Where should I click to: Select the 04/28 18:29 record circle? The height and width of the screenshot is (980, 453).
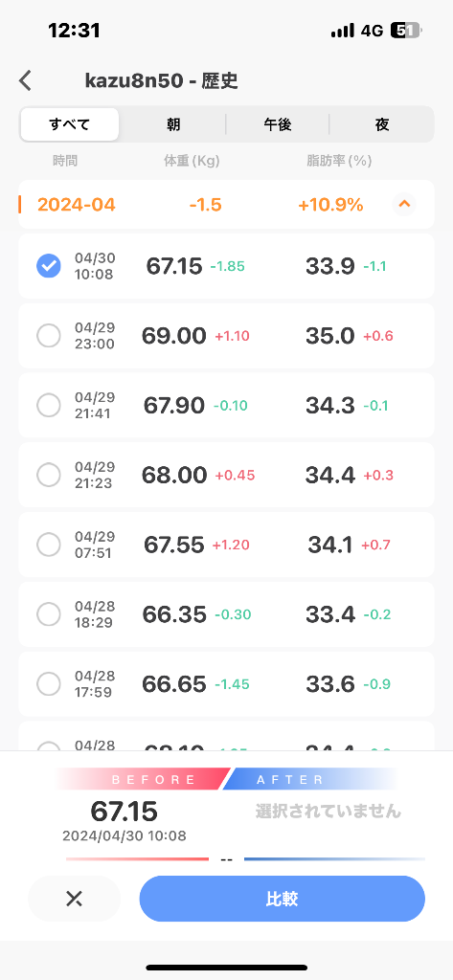(x=49, y=614)
